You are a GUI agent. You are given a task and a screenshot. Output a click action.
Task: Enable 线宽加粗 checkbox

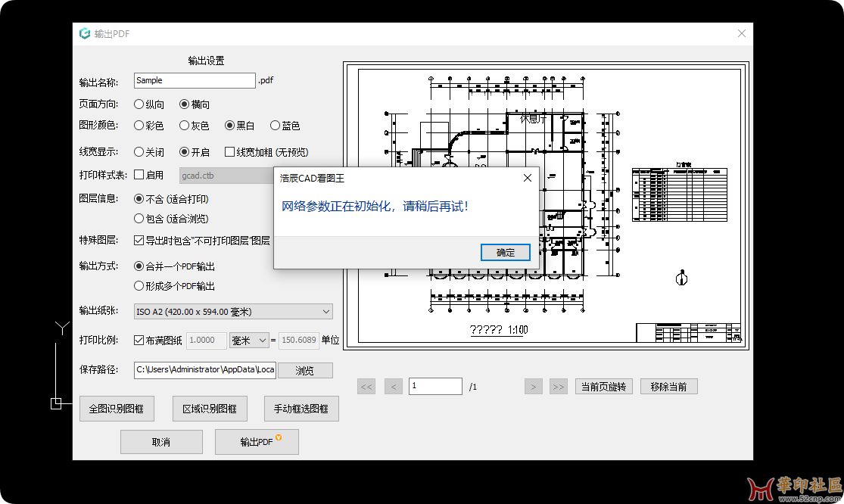[x=230, y=152]
